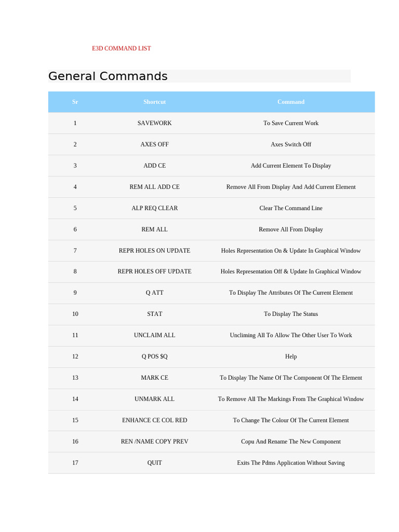Click the UNCLAIM ALL shortcut

click(x=154, y=335)
